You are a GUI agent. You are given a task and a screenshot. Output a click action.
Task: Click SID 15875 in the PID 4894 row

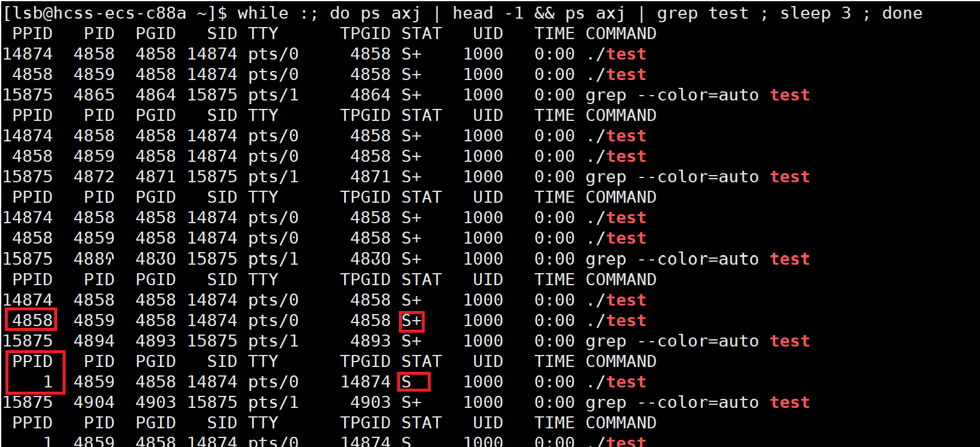click(212, 341)
